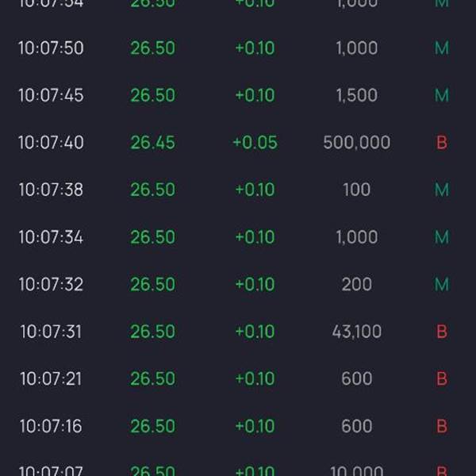Select the 10:07:50 trade row timestamp

[x=51, y=48]
